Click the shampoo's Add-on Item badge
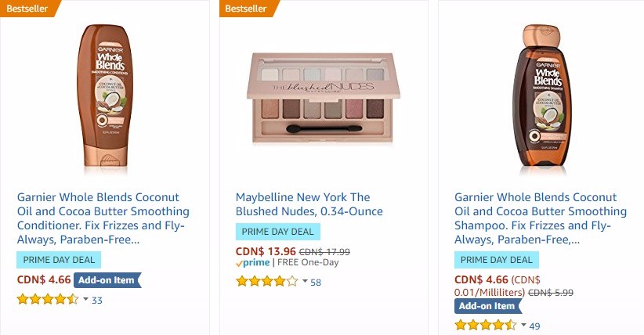Image resolution: width=644 pixels, height=335 pixels. pos(487,306)
